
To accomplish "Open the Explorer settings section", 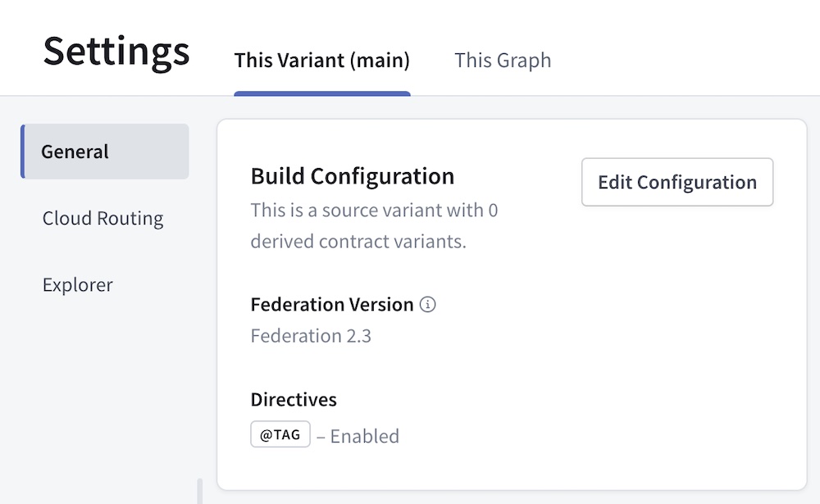I will (77, 284).
